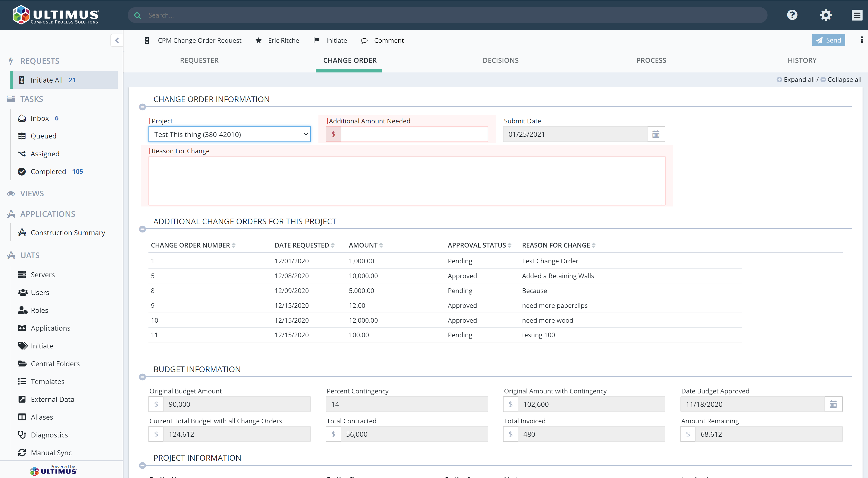Open Construction Summary application
868x478 pixels.
pyautogui.click(x=68, y=233)
